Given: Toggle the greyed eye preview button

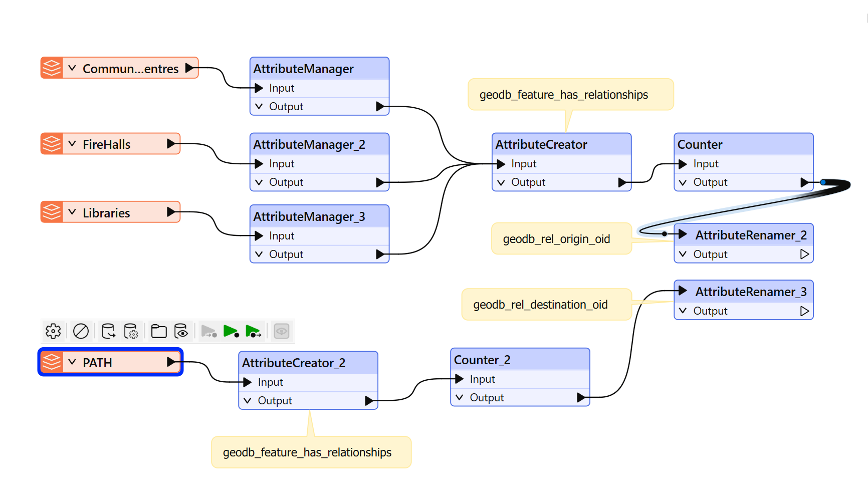Looking at the screenshot, I should click(x=282, y=331).
